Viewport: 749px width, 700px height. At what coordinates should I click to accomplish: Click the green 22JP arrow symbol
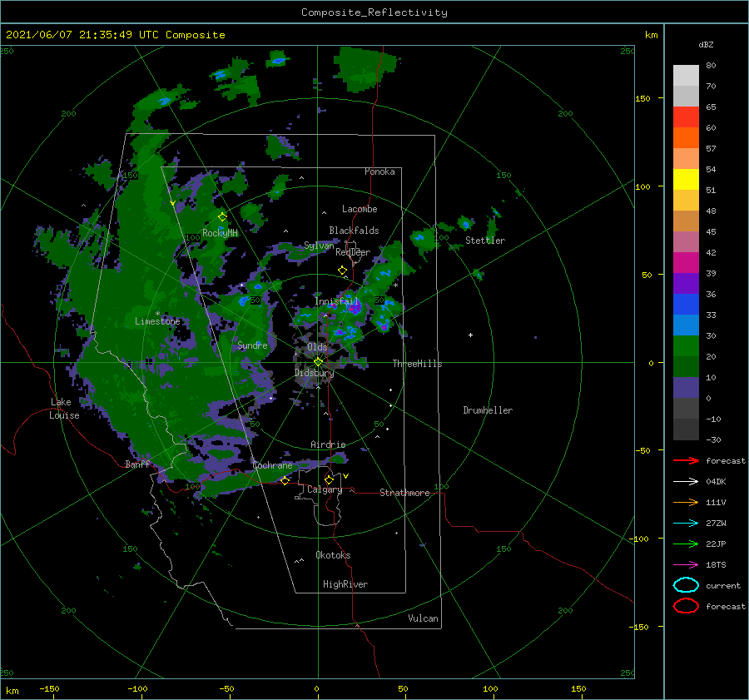(x=686, y=544)
